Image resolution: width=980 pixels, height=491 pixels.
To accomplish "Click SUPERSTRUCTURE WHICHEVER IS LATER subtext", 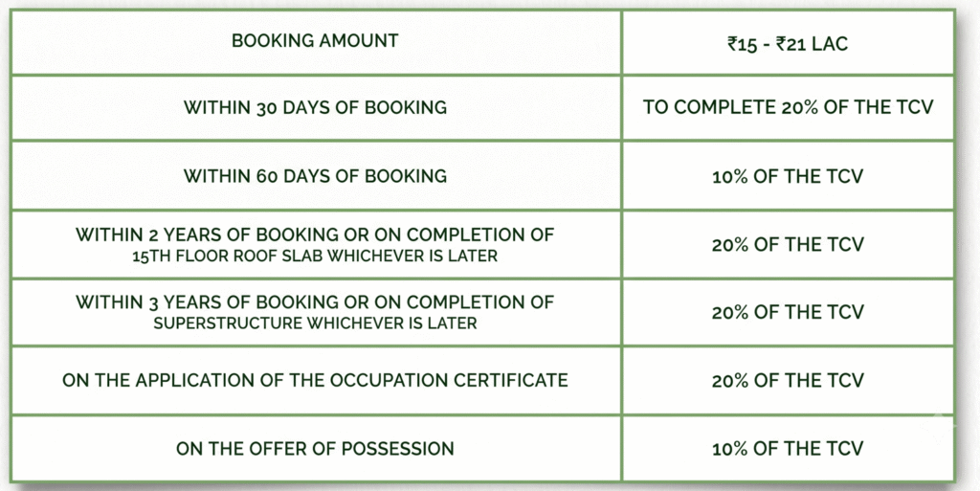I will tap(315, 324).
